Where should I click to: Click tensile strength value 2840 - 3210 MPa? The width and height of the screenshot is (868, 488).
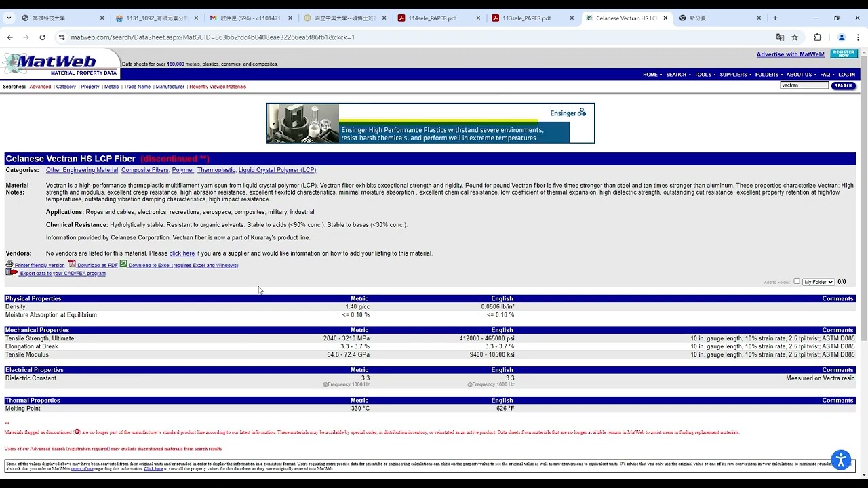click(347, 338)
